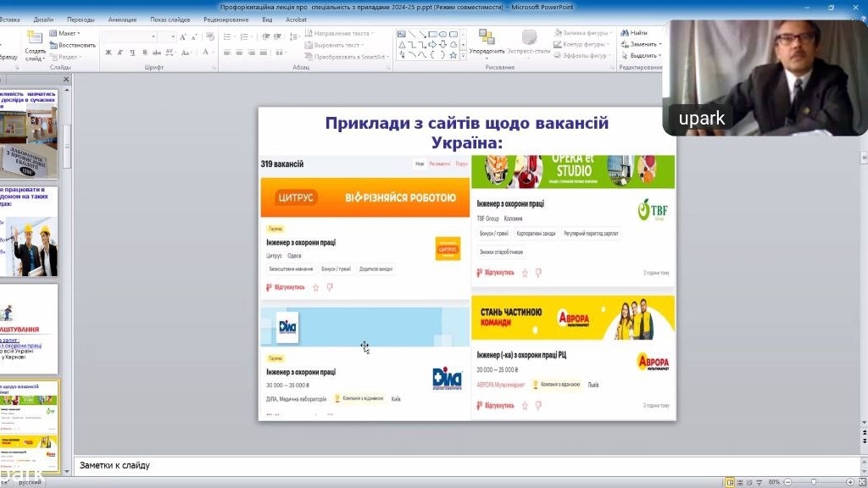
Task: Click the Restore (Восстановить) slide icon
Action: tap(53, 45)
